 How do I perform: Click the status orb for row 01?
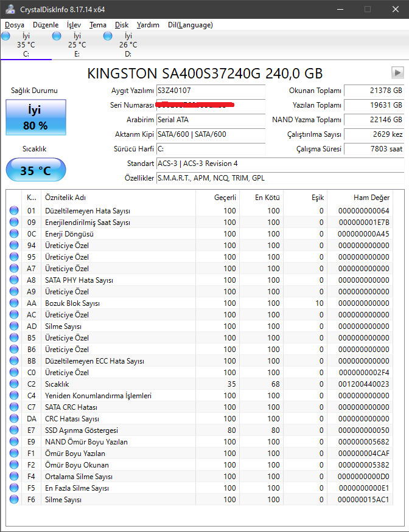click(14, 211)
